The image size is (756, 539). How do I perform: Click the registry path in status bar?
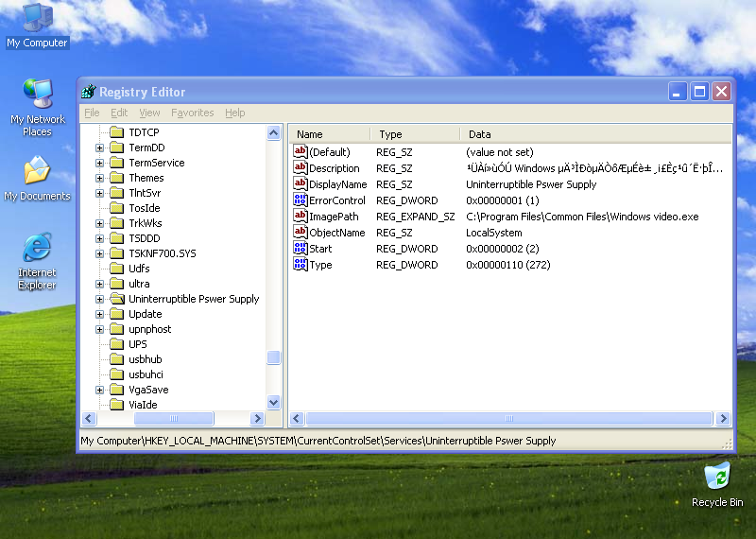click(x=318, y=441)
